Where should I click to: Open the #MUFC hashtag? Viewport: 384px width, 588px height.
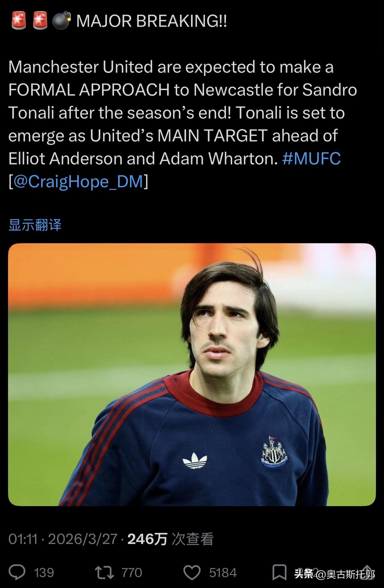[x=311, y=158]
